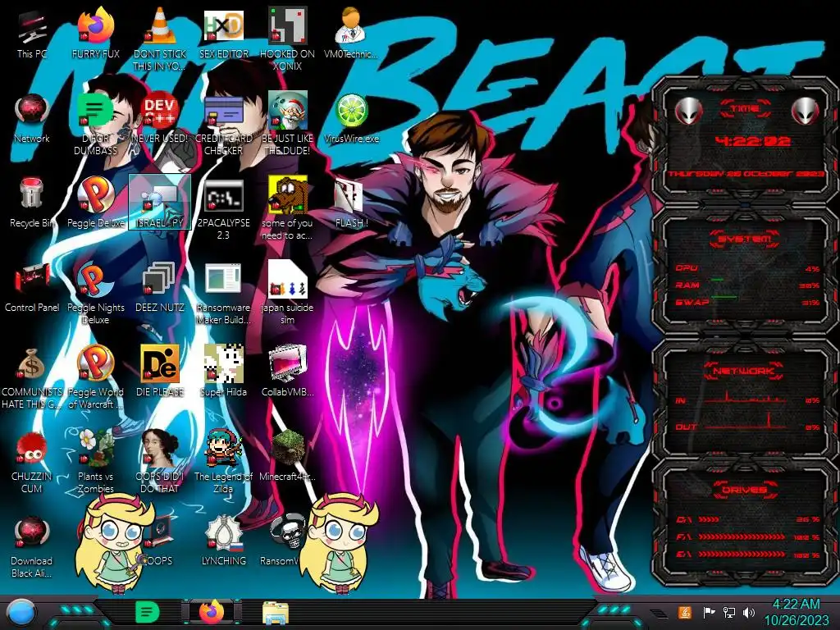Click the right alien head widget icon

(806, 112)
